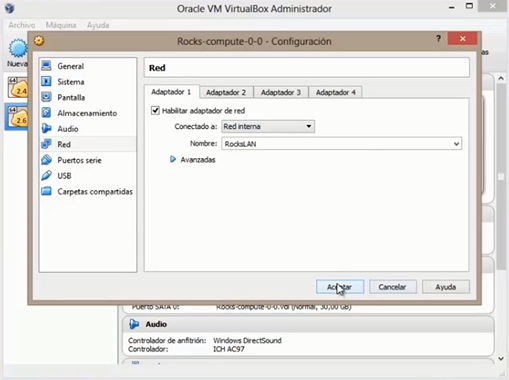Image resolution: width=509 pixels, height=380 pixels.
Task: Open the Máquina menu in VirtualBox Administrador
Action: click(x=61, y=25)
